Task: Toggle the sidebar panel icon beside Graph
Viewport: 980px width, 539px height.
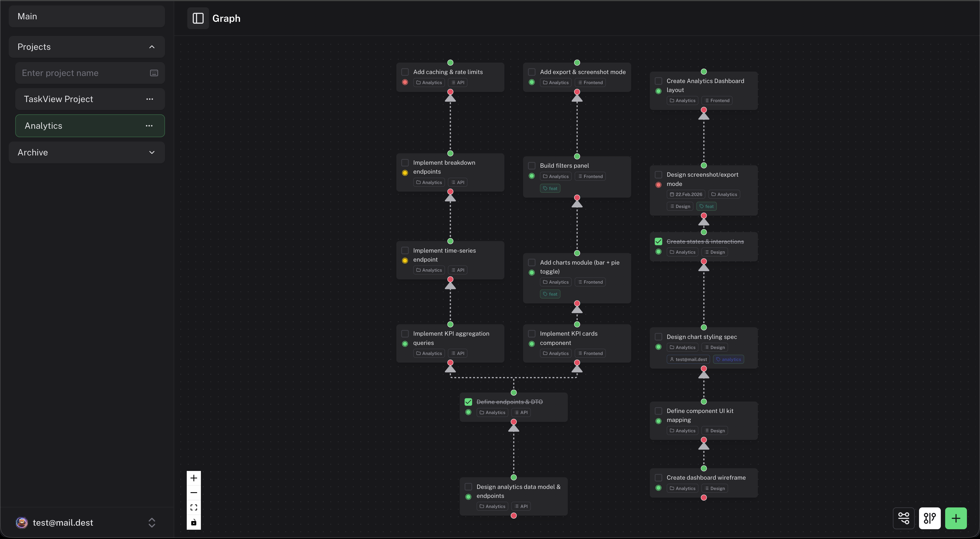Action: (x=198, y=18)
